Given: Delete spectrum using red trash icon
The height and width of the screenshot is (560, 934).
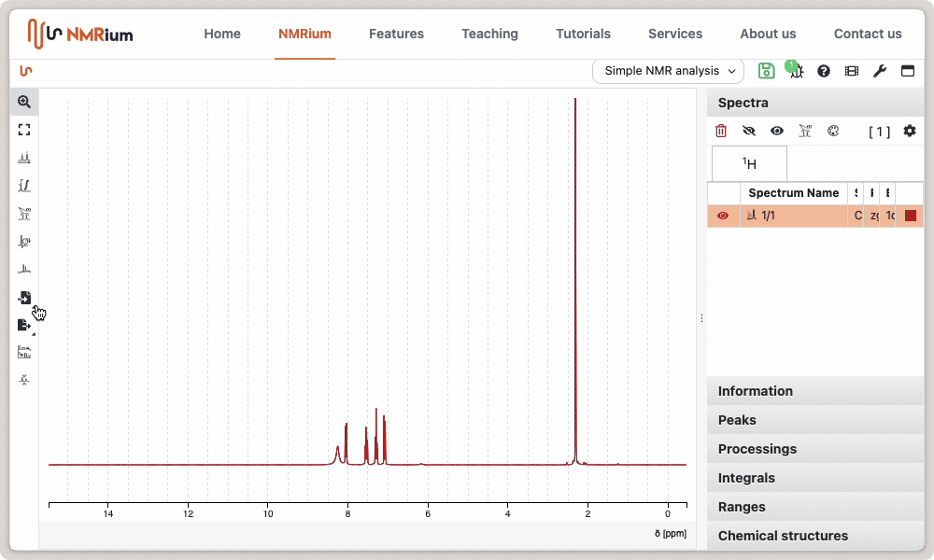Looking at the screenshot, I should tap(721, 132).
